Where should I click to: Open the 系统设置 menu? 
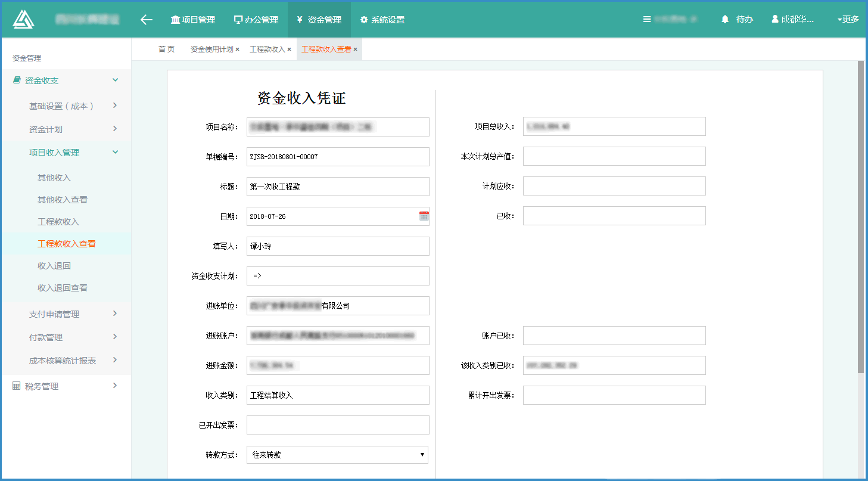pyautogui.click(x=382, y=20)
